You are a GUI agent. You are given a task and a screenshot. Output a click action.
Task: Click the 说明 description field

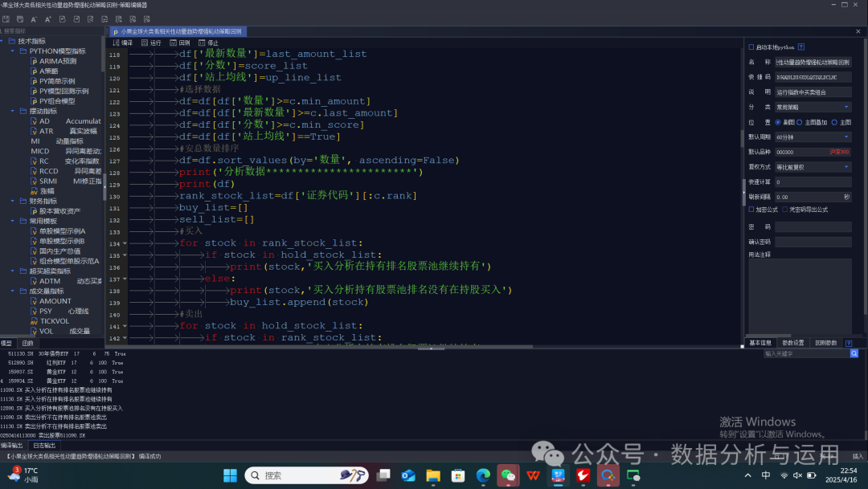click(813, 92)
